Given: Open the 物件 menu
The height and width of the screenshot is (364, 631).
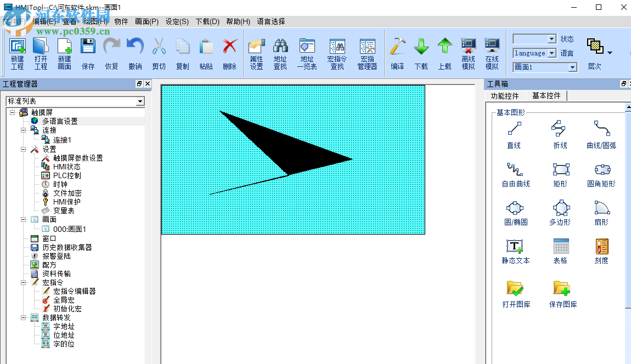Looking at the screenshot, I should pos(121,22).
